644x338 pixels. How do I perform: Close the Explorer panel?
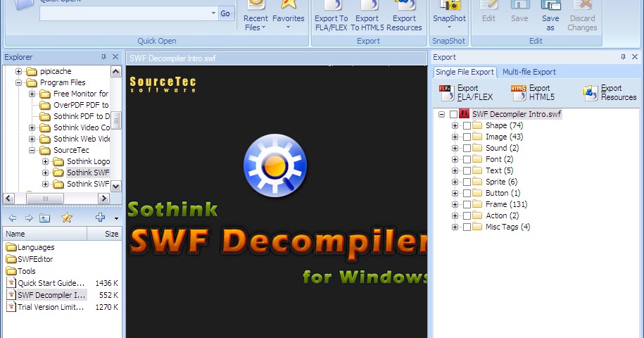pyautogui.click(x=115, y=57)
